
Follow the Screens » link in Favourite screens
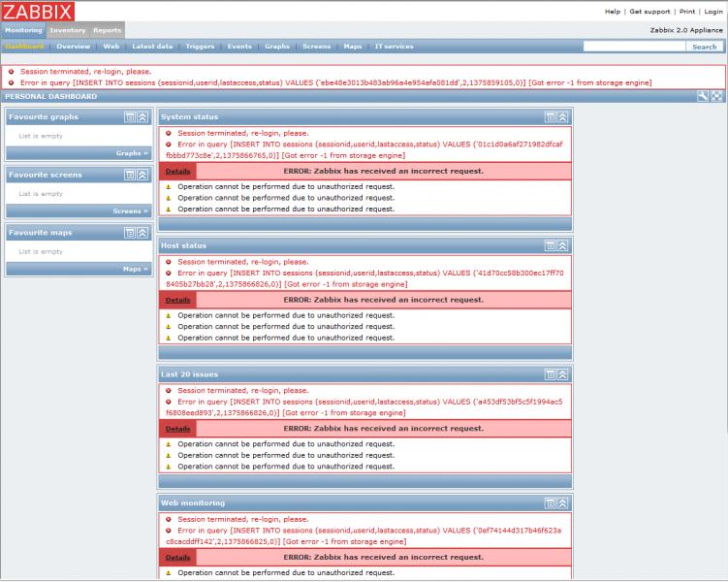point(131,210)
